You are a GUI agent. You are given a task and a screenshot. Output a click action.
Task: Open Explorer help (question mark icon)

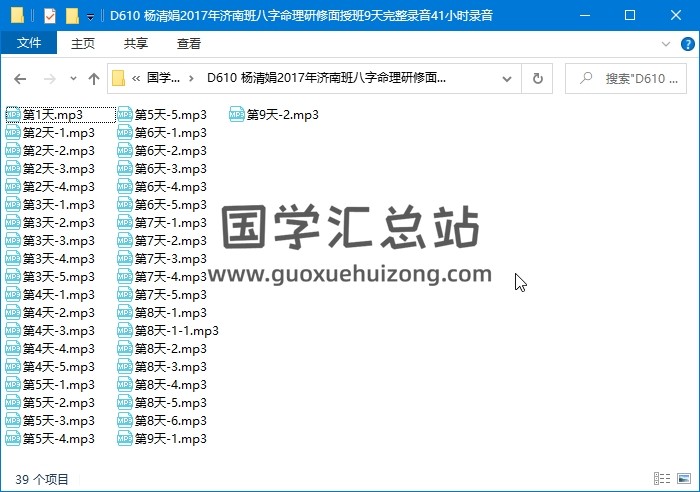click(688, 44)
